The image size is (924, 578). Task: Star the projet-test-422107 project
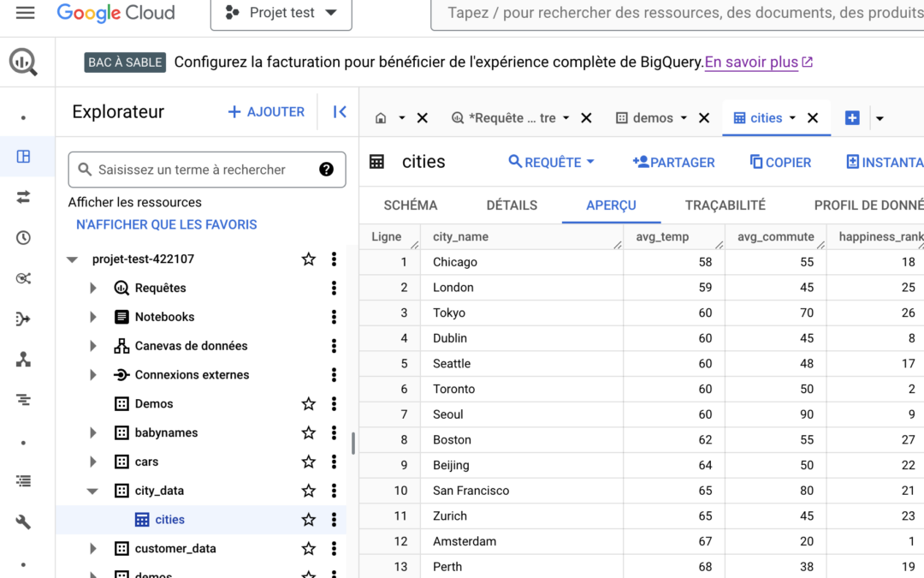[x=308, y=259]
